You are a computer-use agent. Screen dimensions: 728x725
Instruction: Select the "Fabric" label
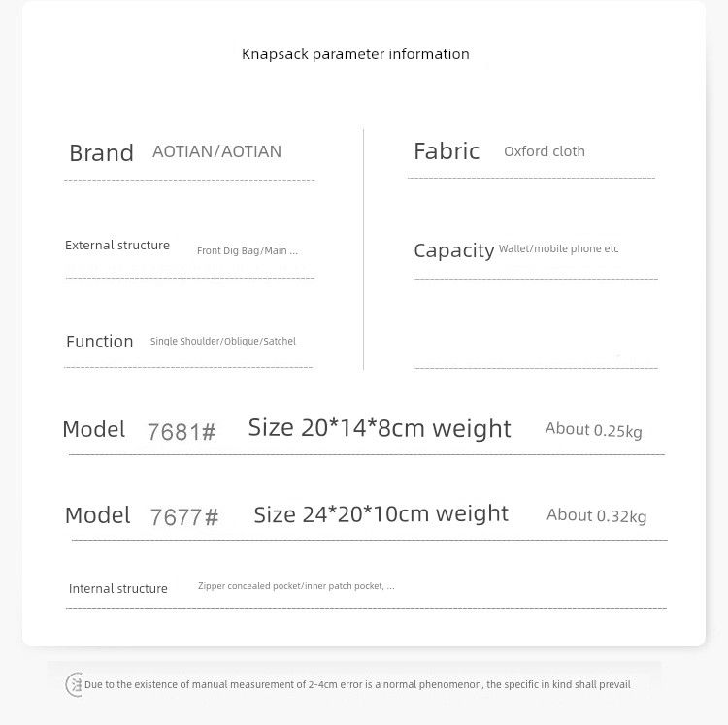pyautogui.click(x=447, y=151)
